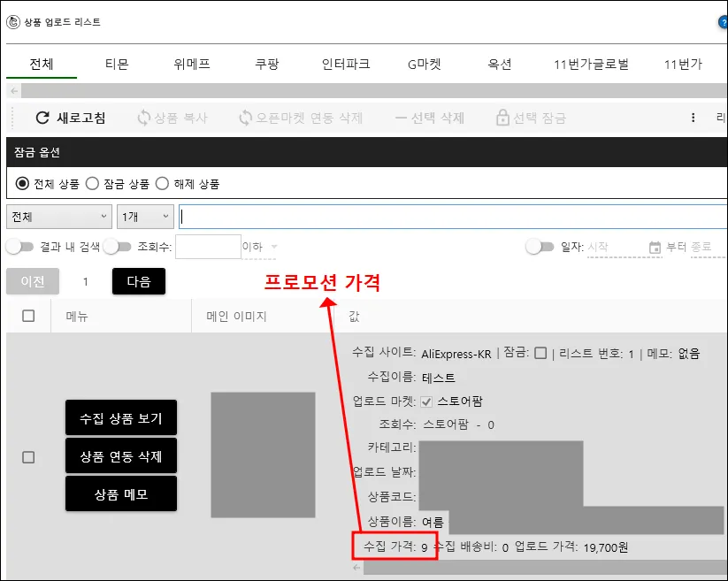
Task: Click the 상품 연동 삭제 button
Action: (x=121, y=456)
